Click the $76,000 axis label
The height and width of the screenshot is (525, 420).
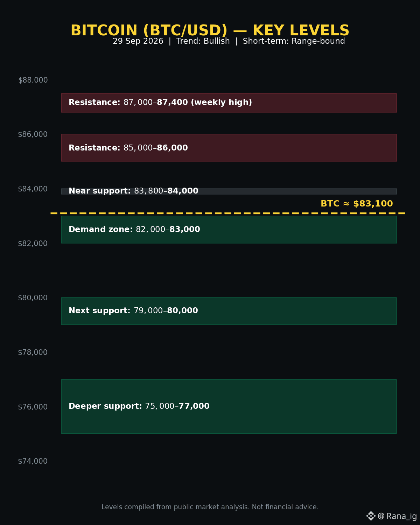point(33,407)
